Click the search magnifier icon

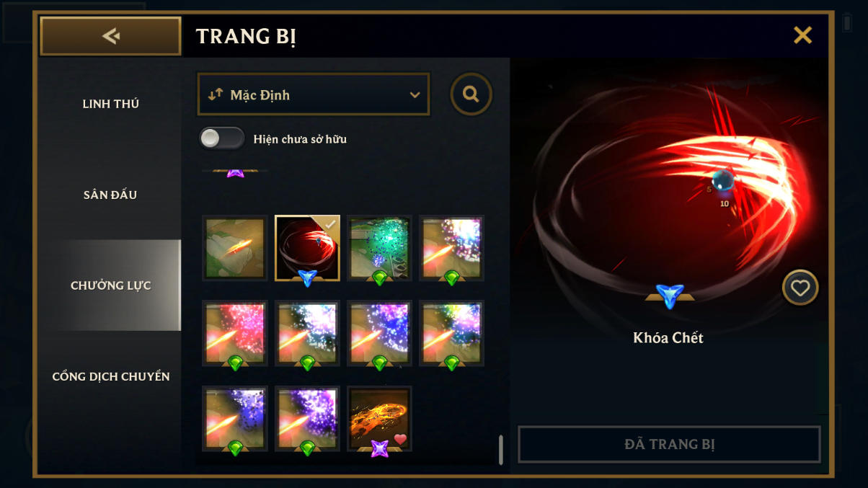pyautogui.click(x=471, y=94)
